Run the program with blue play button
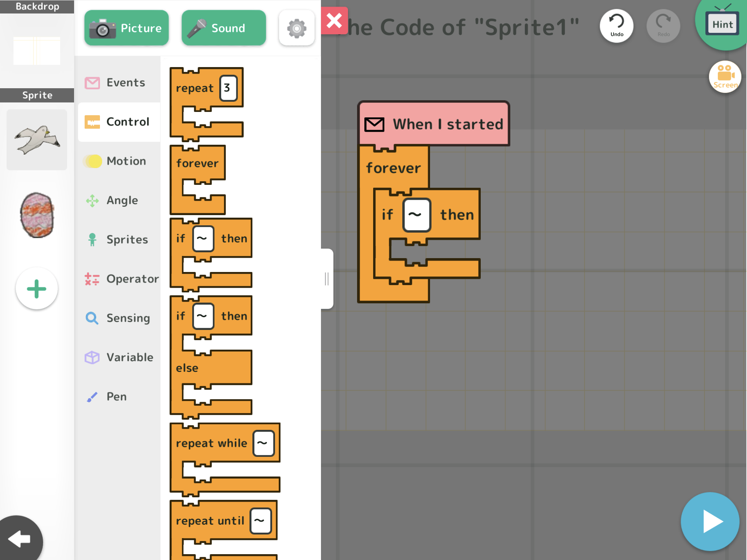Image resolution: width=747 pixels, height=560 pixels. coord(710,521)
